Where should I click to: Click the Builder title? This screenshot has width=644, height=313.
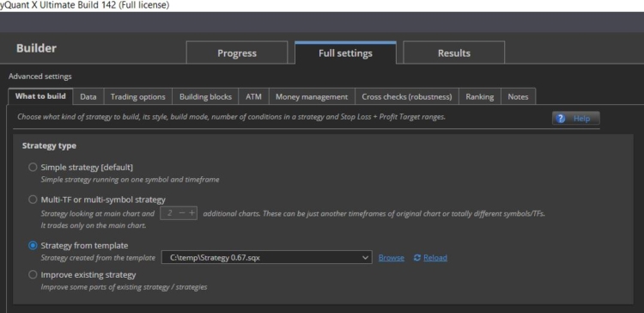point(37,48)
